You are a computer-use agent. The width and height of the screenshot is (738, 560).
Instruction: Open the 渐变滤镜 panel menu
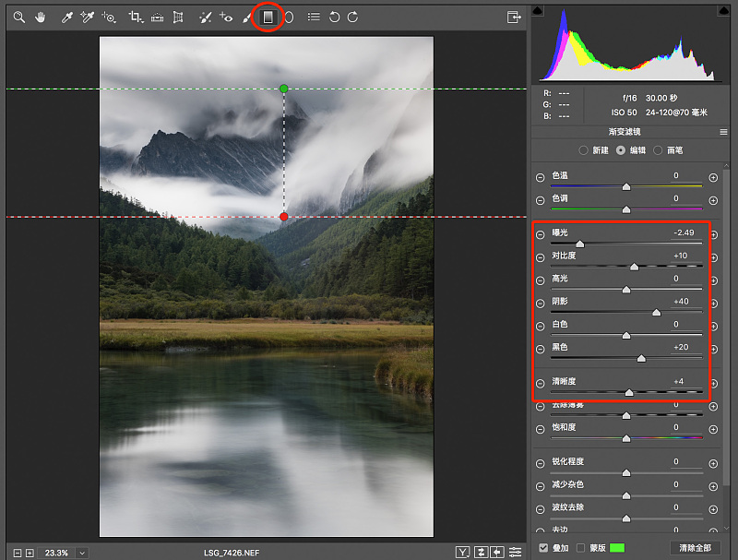(723, 132)
